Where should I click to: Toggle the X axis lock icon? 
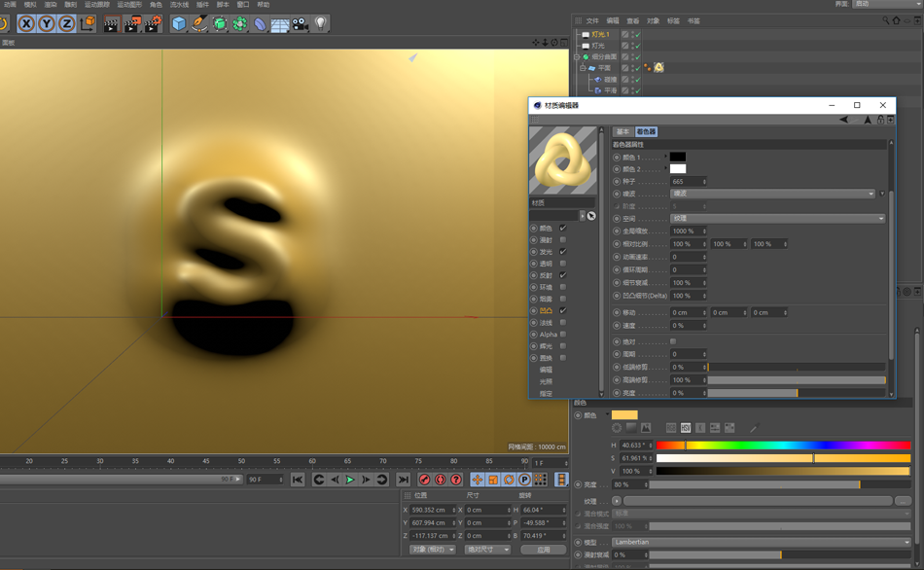coord(26,23)
